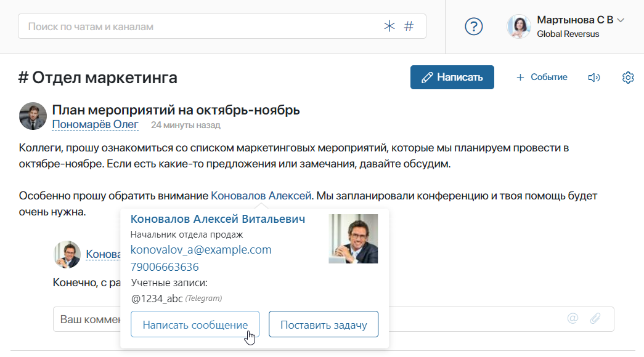Click the 24 минуты назад timestamp

(x=185, y=125)
